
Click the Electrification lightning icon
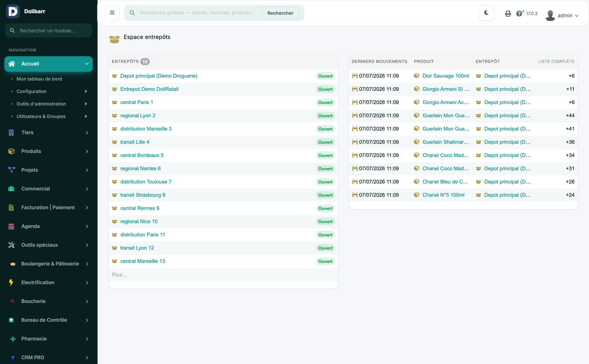(11, 283)
